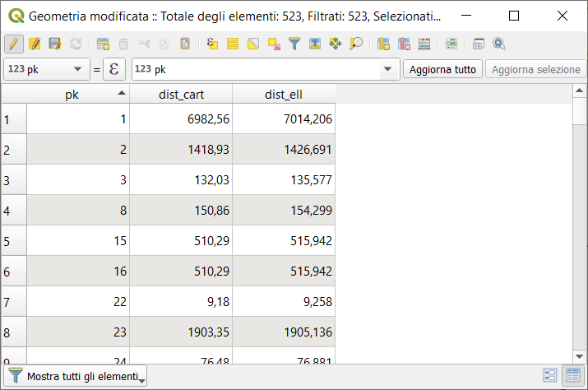Switch to form view
This screenshot has height=390, width=588.
point(550,376)
